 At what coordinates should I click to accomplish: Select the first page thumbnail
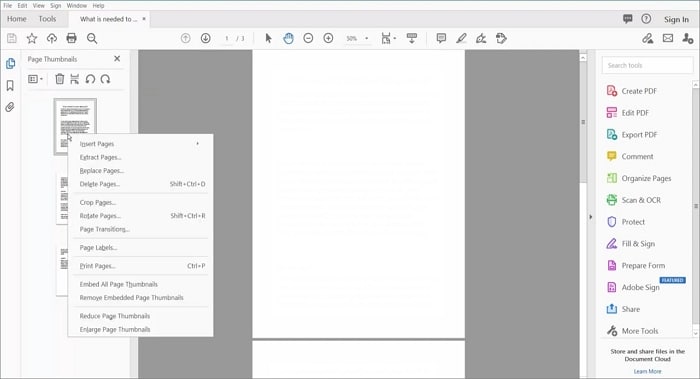pos(75,126)
